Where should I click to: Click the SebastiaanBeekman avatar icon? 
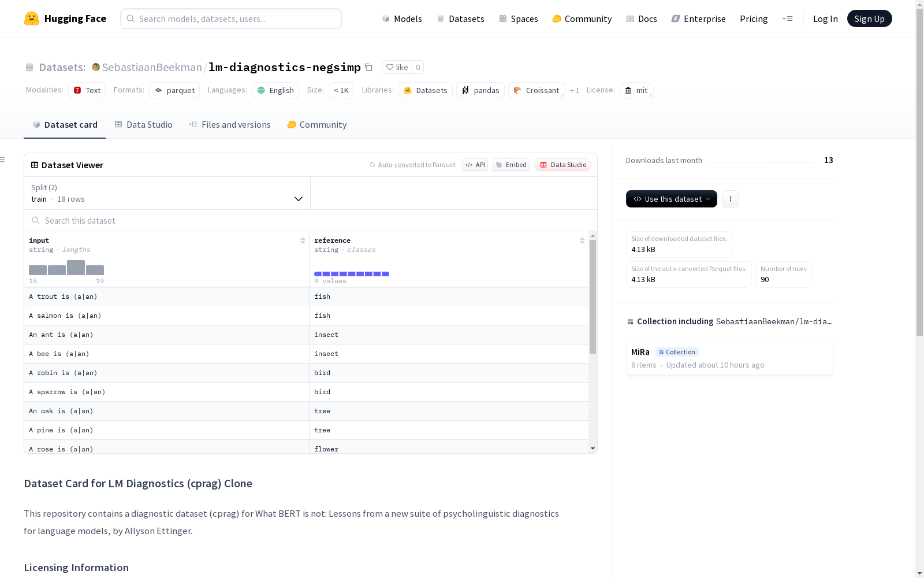click(96, 67)
